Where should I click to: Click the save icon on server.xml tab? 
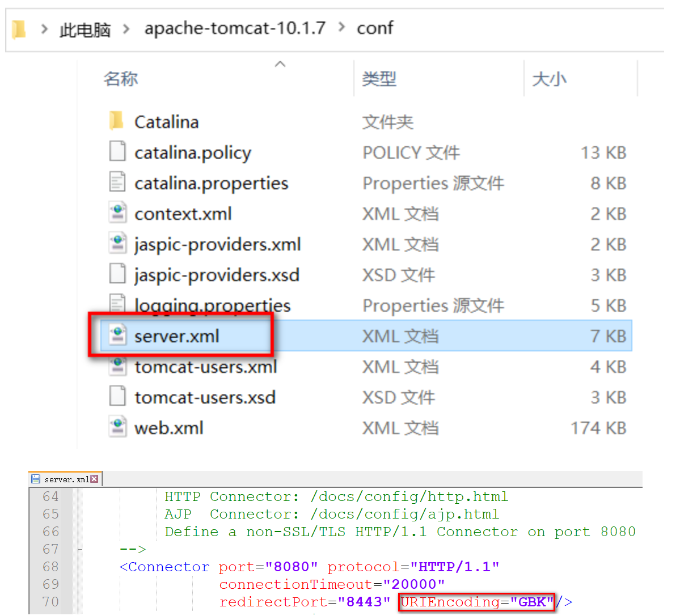click(x=36, y=479)
